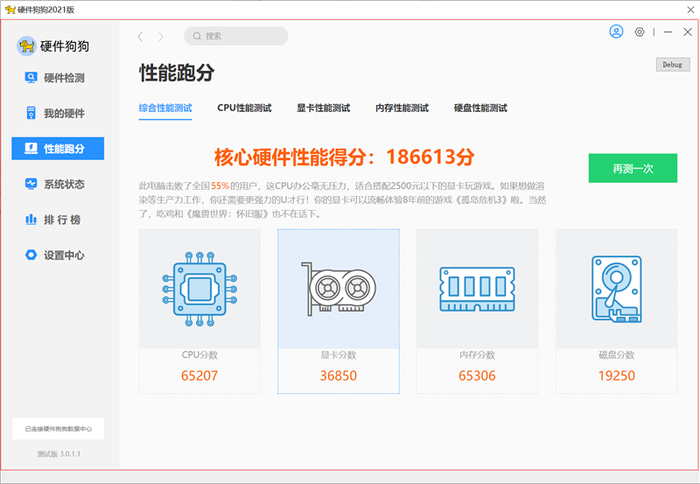Open 排行榜 in the sidebar
Image resolution: width=700 pixels, height=484 pixels.
point(58,219)
